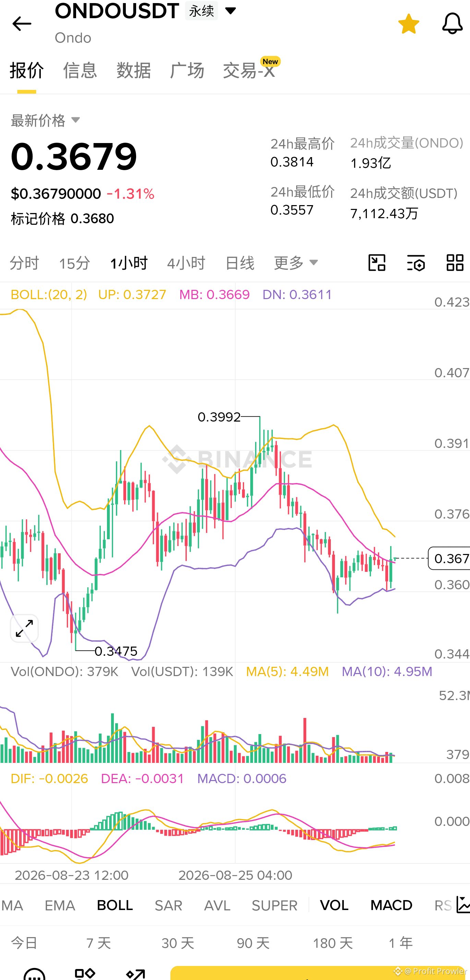Image resolution: width=470 pixels, height=980 pixels.
Task: Tap the MA(5): 4.49M volume label
Action: click(288, 672)
